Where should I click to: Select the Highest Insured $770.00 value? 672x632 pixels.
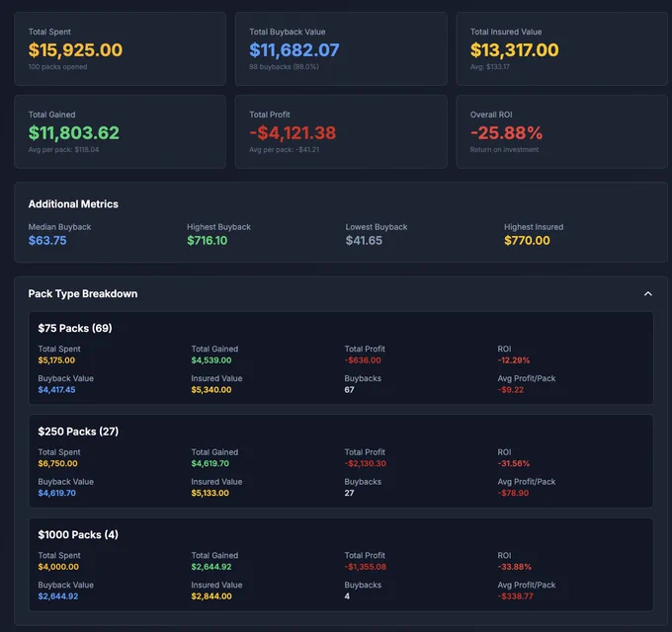coord(527,241)
